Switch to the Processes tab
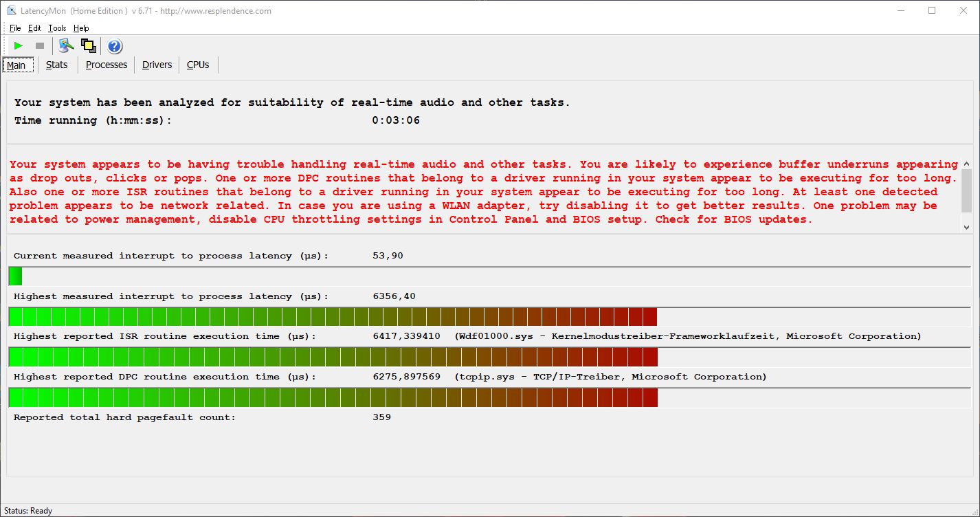The height and width of the screenshot is (517, 980). coord(107,65)
